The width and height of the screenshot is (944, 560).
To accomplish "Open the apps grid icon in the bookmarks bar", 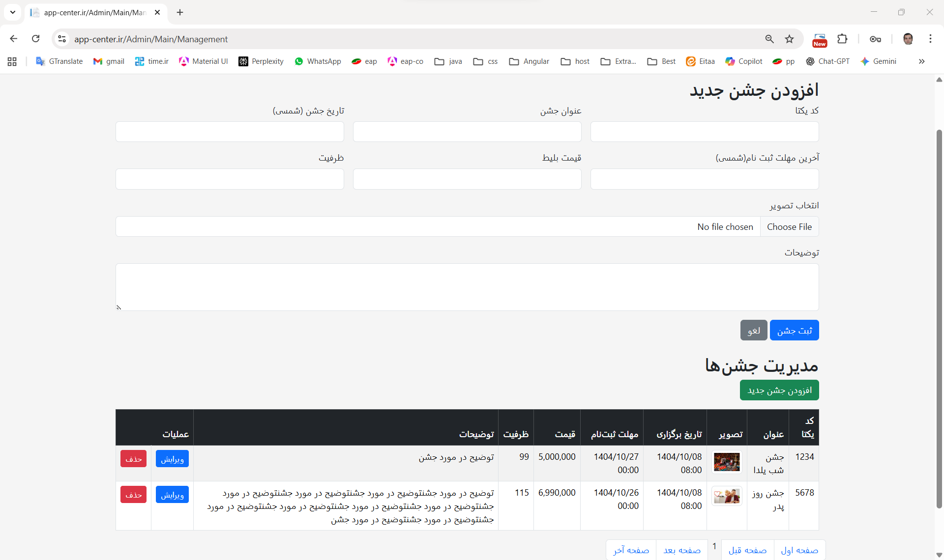I will point(12,61).
